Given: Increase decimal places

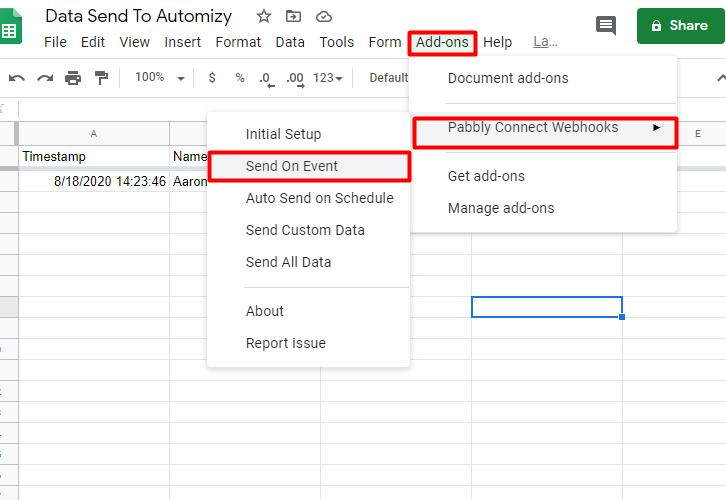Looking at the screenshot, I should tap(295, 78).
